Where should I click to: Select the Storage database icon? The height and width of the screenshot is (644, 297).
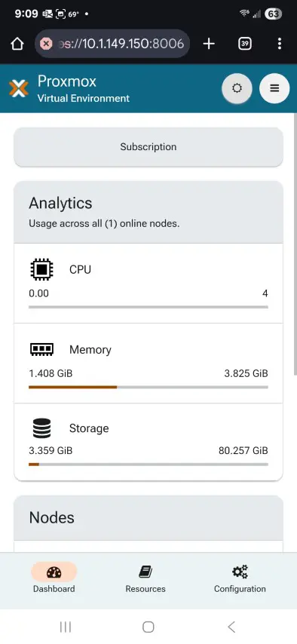(x=41, y=428)
